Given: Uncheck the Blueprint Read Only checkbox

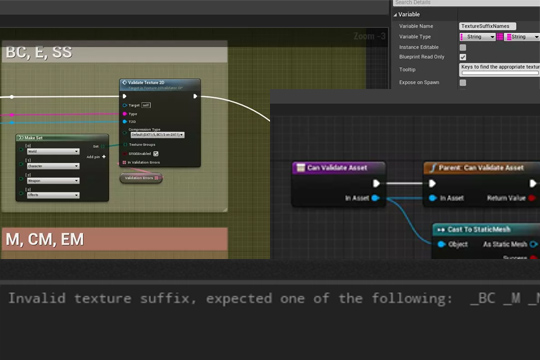Looking at the screenshot, I should point(463,57).
